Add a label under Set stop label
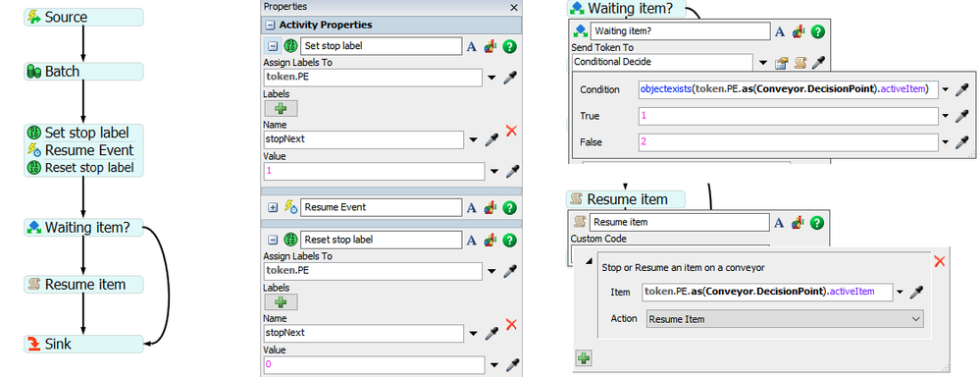The width and height of the screenshot is (980, 378). click(x=281, y=108)
